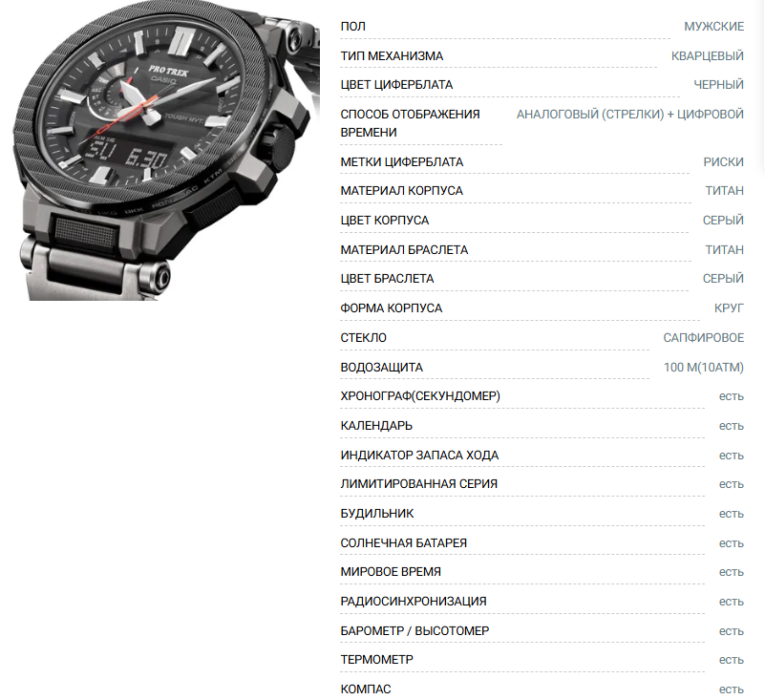765x700 pixels.
Task: Select the МУЖСКИЕ gender value
Action: click(713, 27)
